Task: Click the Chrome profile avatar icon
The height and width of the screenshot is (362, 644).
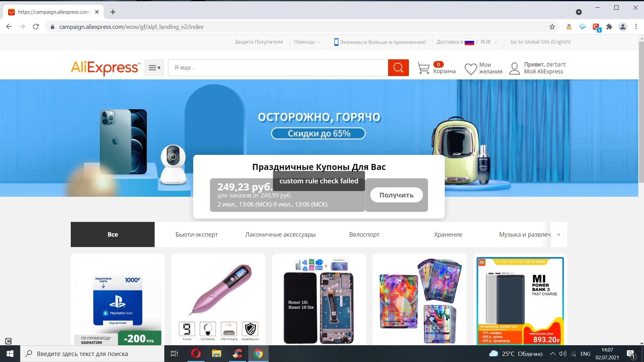Action: pyautogui.click(x=623, y=27)
